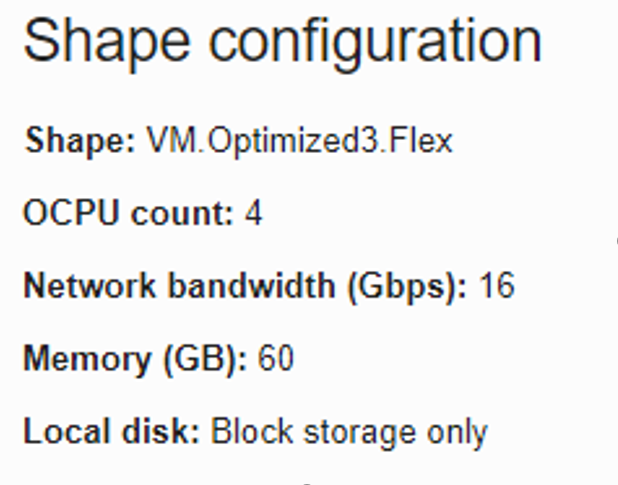The image size is (618, 485).
Task: Click the Shape configuration heading
Action: (x=282, y=43)
